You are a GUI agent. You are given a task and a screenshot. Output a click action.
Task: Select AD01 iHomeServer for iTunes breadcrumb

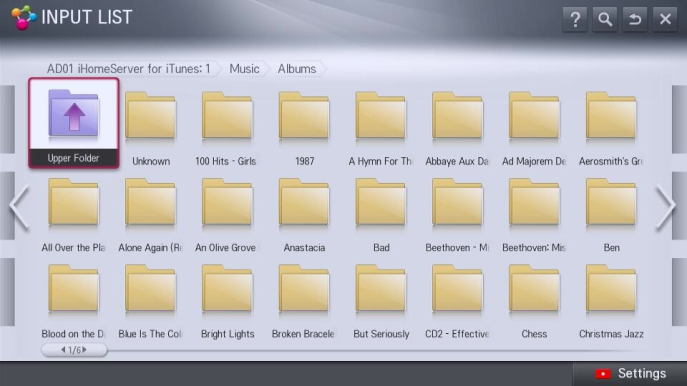[128, 69]
